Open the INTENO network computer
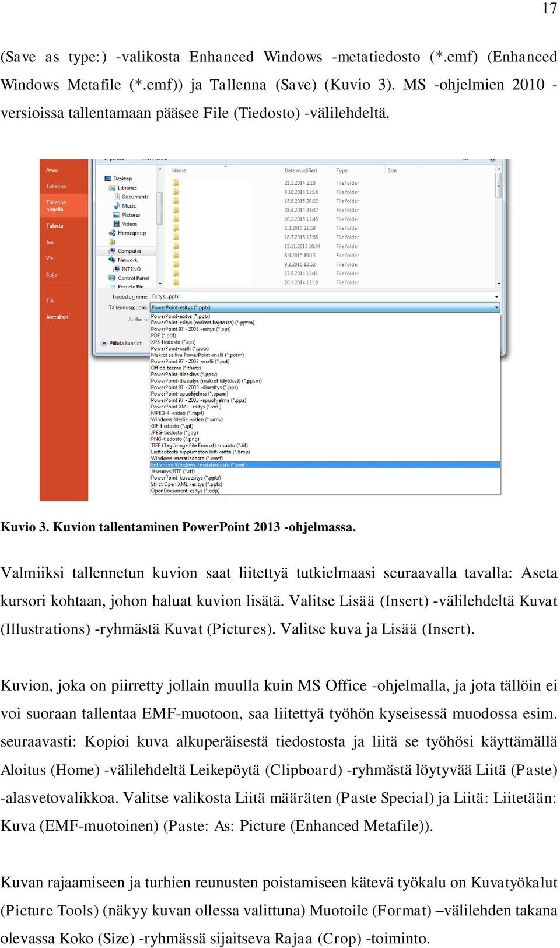560x948 pixels. (127, 270)
